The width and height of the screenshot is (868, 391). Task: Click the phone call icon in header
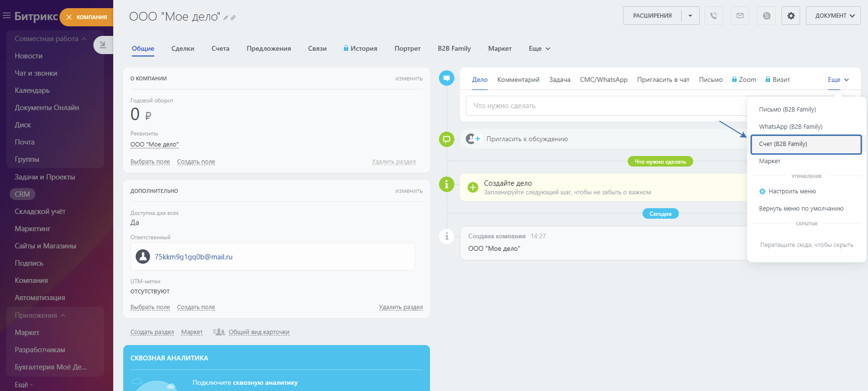coord(714,16)
